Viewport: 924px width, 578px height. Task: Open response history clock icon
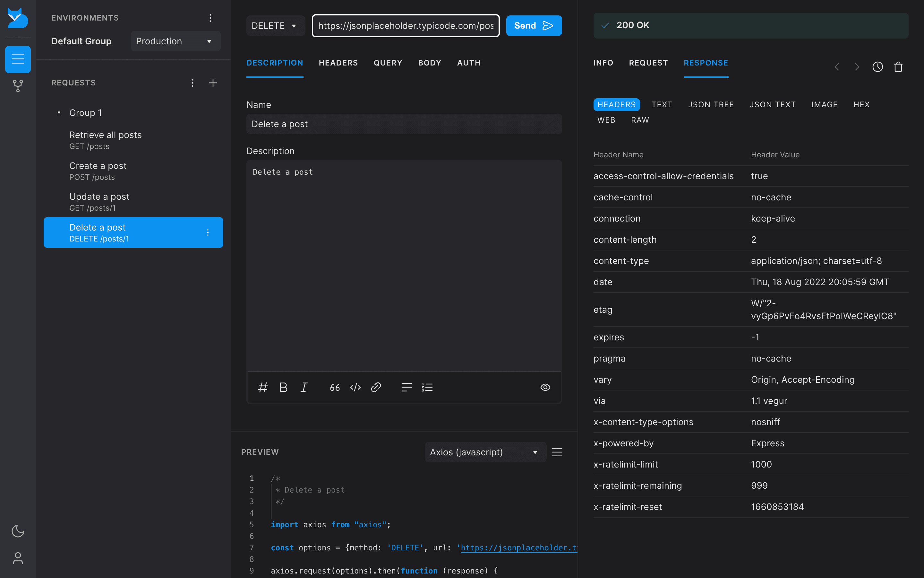(x=878, y=67)
